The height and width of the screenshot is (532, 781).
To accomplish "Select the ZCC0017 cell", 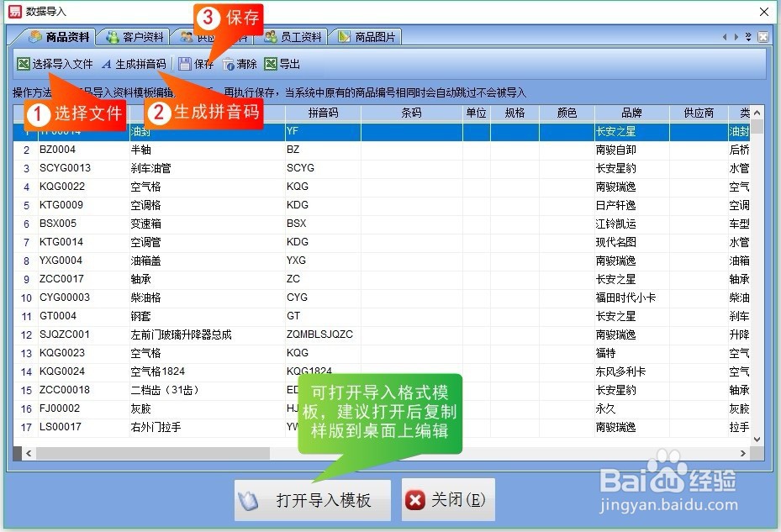I will click(83, 278).
